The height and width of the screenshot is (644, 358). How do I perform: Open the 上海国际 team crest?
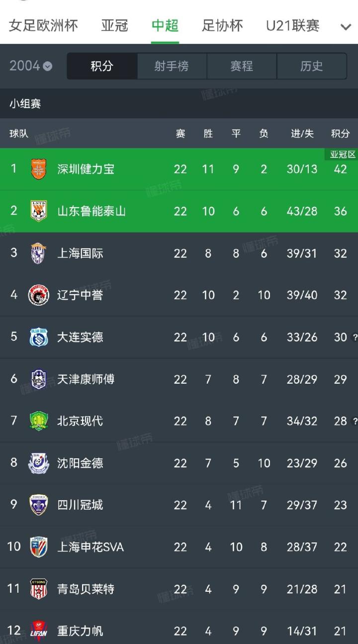38,253
